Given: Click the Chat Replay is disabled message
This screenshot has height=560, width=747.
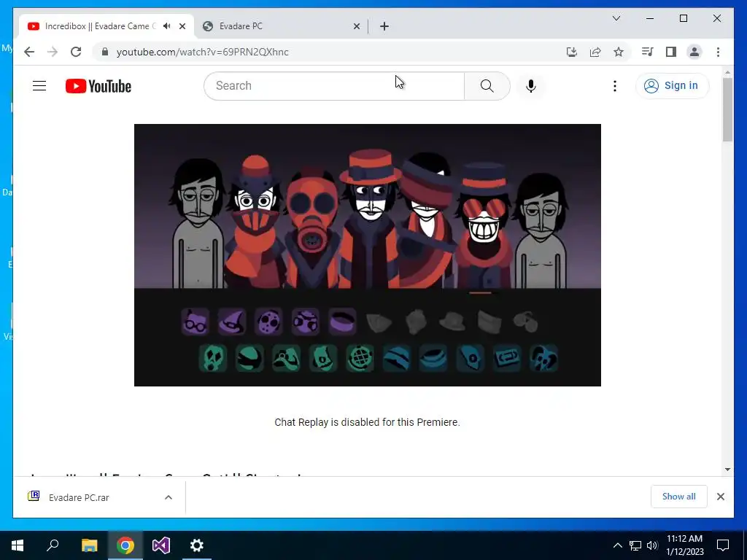Looking at the screenshot, I should 368,422.
